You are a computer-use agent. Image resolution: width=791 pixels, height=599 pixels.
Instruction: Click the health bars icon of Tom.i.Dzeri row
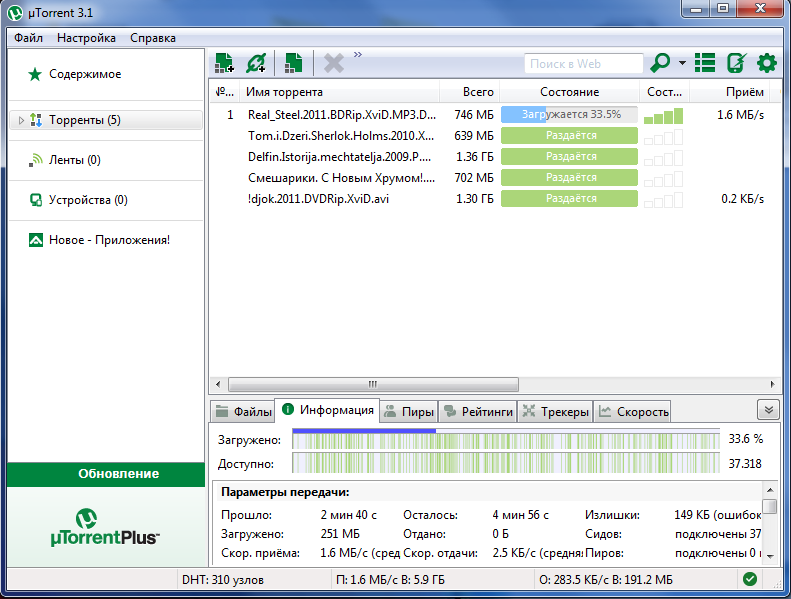click(663, 137)
